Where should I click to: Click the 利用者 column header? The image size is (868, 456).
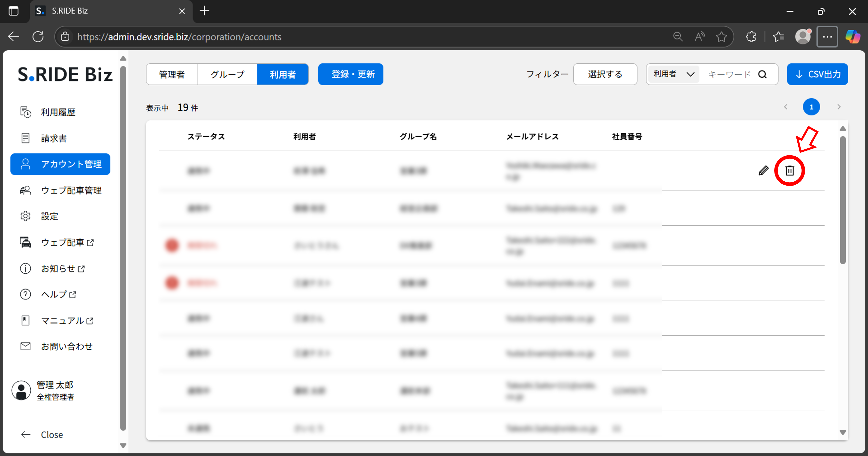pyautogui.click(x=305, y=136)
